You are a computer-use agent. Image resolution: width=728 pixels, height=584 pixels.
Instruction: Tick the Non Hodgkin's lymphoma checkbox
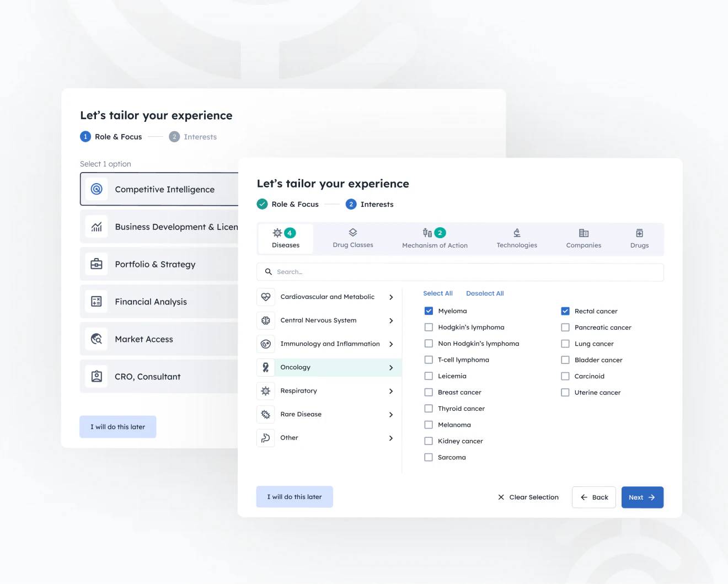[429, 344]
